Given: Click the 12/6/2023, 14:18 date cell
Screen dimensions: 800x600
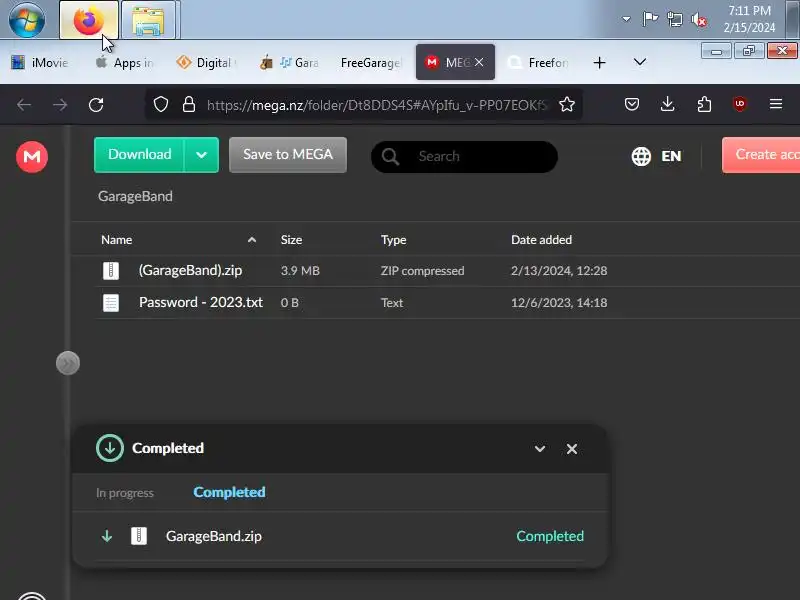Looking at the screenshot, I should tap(559, 303).
